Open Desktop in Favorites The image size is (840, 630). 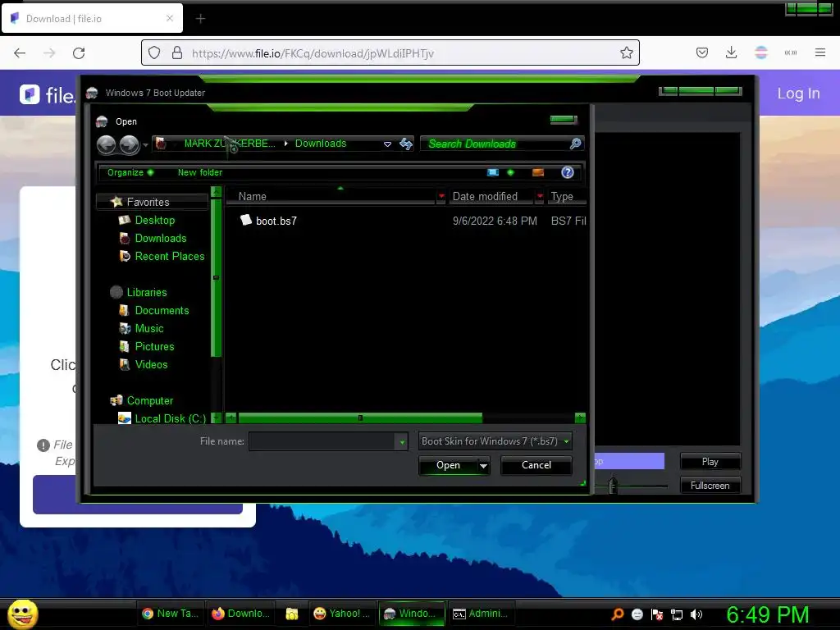pos(155,220)
